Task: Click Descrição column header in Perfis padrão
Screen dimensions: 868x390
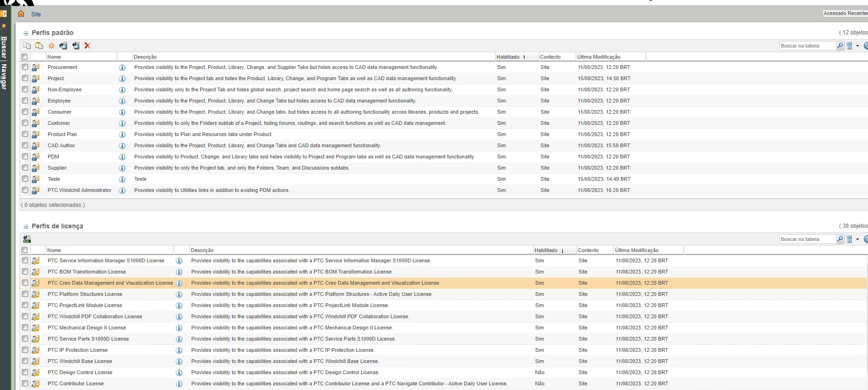Action: tap(314, 57)
